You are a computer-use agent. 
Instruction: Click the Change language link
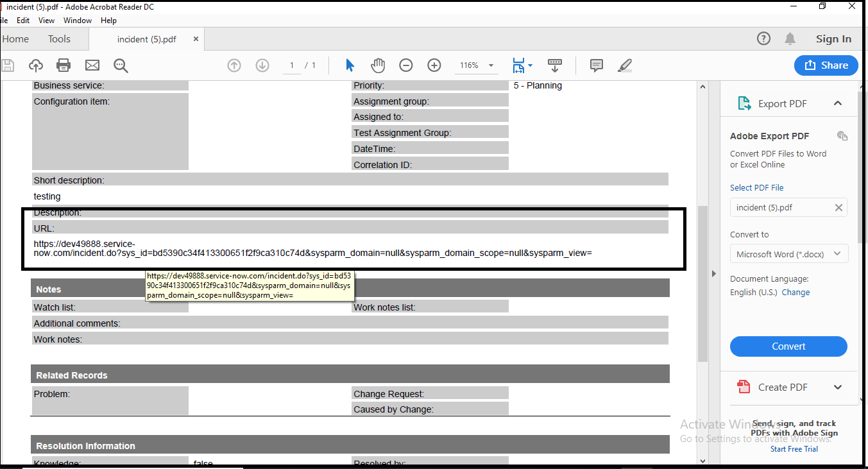(x=796, y=292)
